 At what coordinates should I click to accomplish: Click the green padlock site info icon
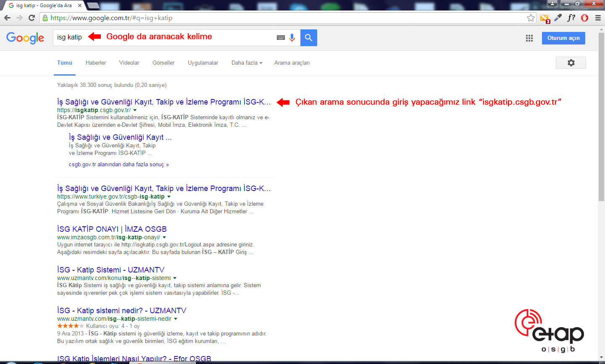[45, 18]
